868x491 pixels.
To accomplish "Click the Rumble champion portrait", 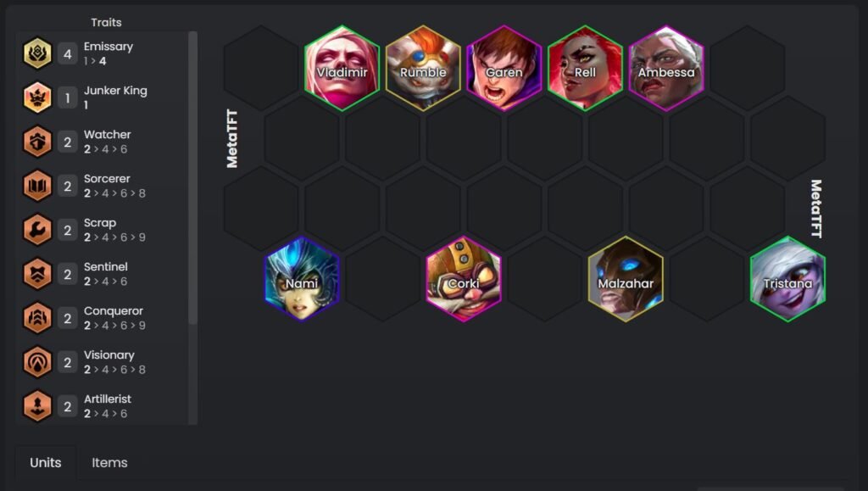I will coord(423,68).
